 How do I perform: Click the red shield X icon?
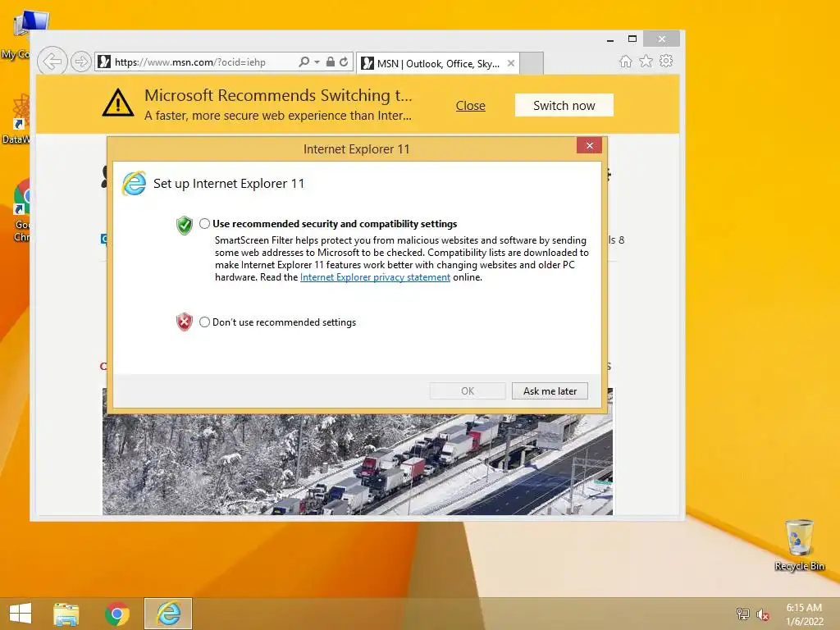(x=185, y=322)
